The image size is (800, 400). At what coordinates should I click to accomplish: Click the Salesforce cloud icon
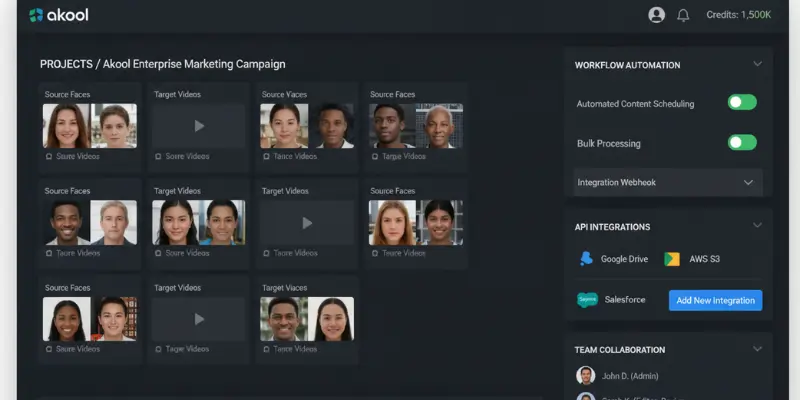coord(587,300)
